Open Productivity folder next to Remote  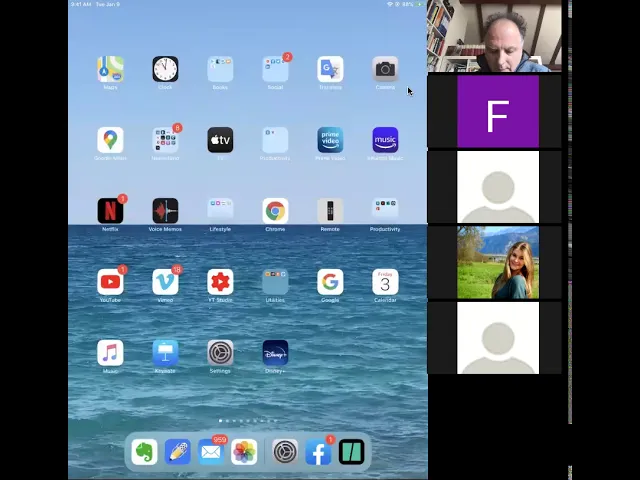[385, 211]
